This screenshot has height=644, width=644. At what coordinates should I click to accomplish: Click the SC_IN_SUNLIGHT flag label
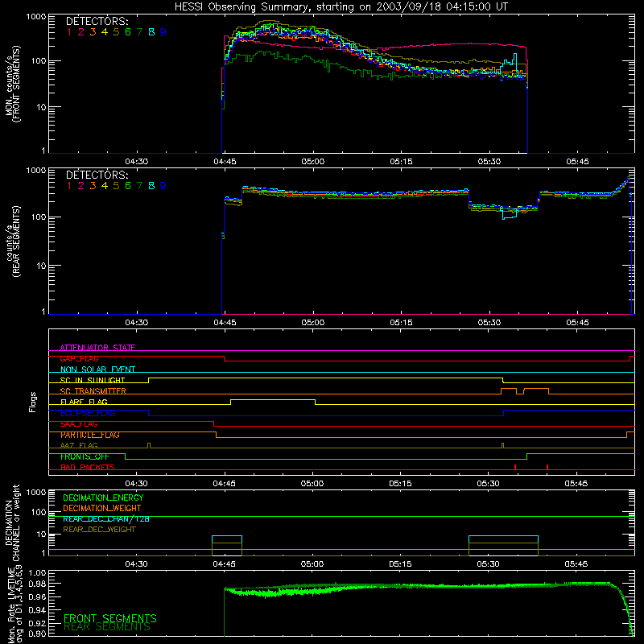point(93,380)
